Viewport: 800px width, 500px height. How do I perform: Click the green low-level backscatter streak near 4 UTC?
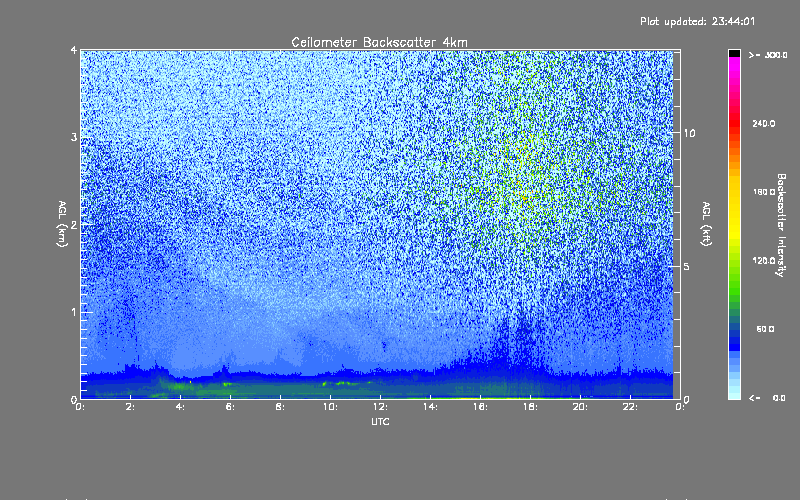click(178, 387)
